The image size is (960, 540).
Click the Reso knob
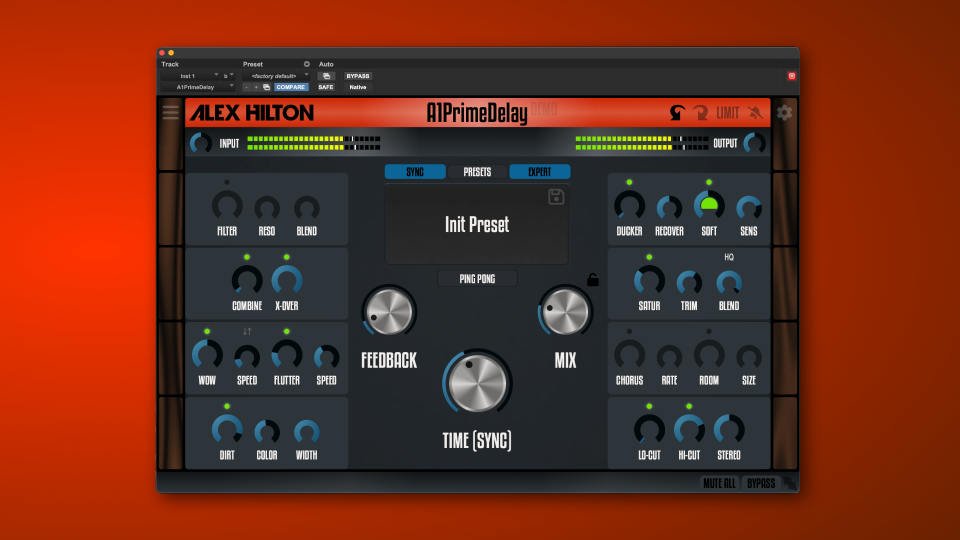click(267, 209)
